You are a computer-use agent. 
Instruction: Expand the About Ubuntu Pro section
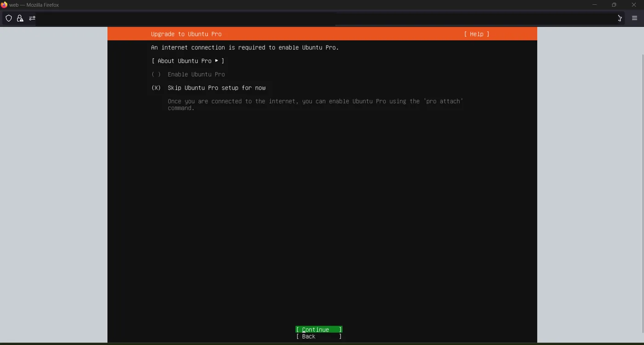[x=188, y=61]
